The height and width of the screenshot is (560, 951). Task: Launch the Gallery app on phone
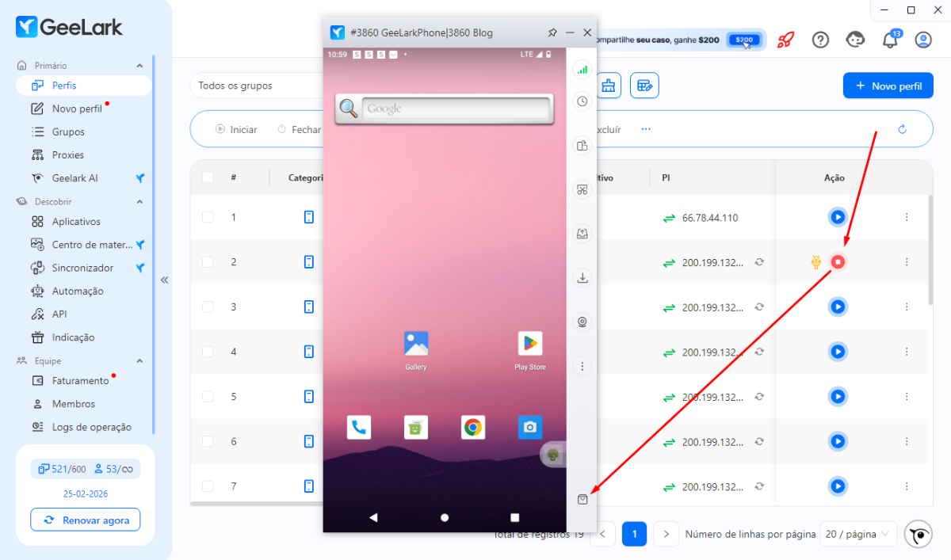[416, 344]
